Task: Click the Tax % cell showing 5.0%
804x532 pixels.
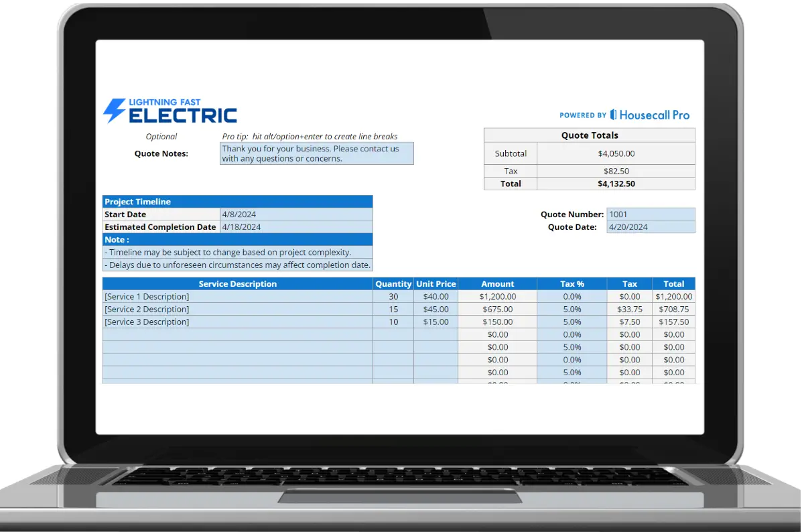Action: 572,309
